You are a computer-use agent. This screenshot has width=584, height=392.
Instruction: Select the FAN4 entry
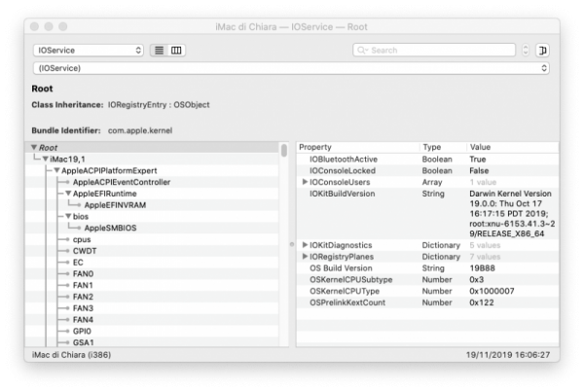click(x=83, y=320)
